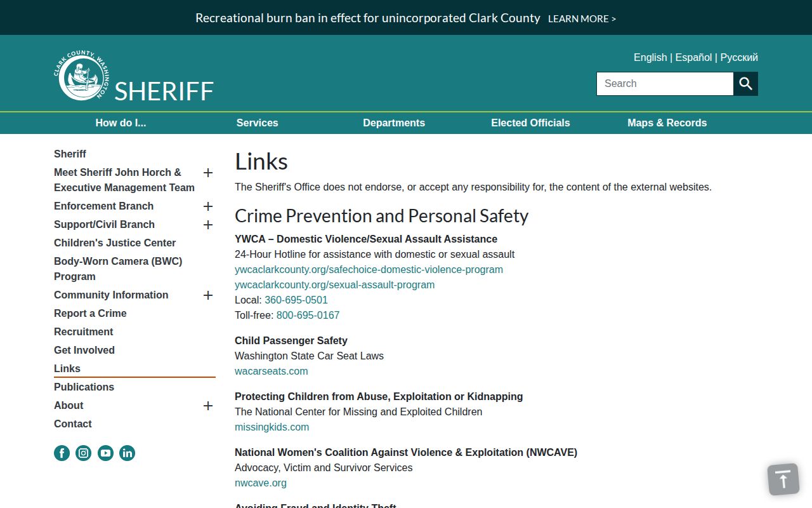Open the How do I... menu
Viewport: 812px width, 508px height.
(x=121, y=123)
